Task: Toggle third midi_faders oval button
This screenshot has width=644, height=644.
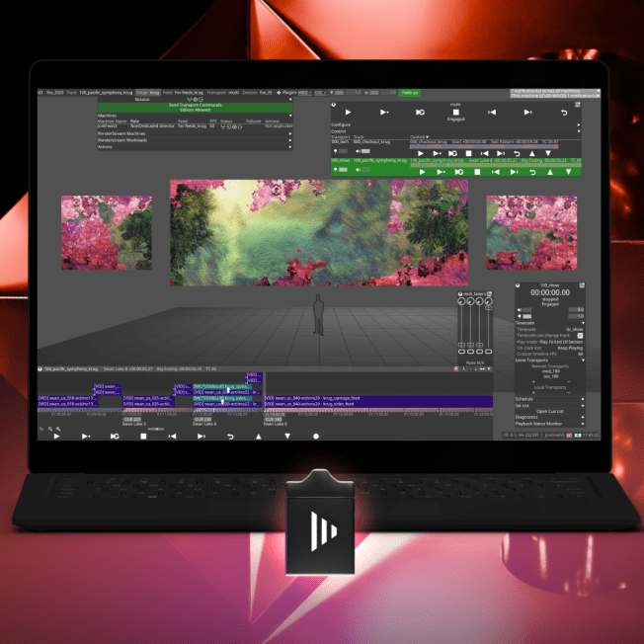Action: (x=480, y=352)
